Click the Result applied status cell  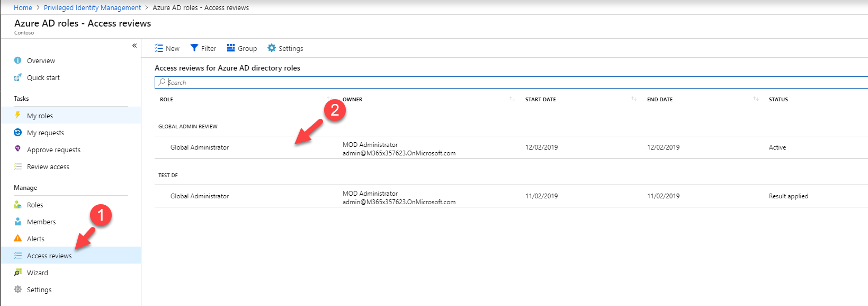(x=789, y=196)
